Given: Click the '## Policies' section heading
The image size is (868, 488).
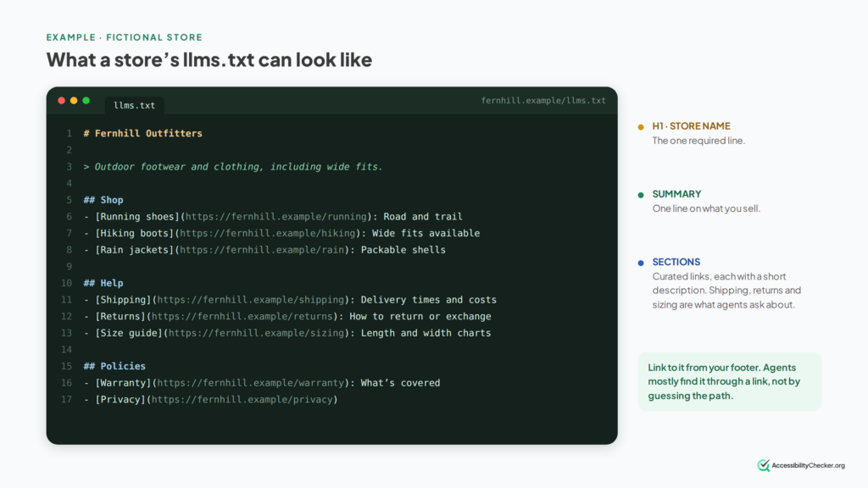Looking at the screenshot, I should 114,366.
